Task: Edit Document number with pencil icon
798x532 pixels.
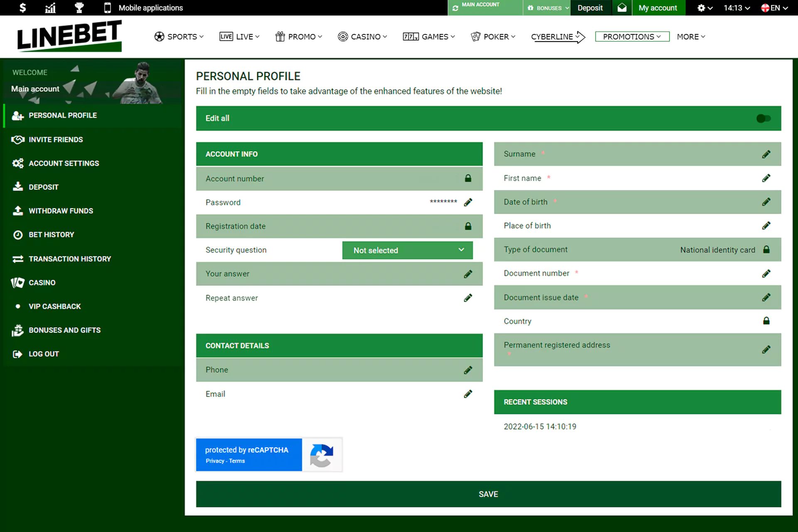Action: click(766, 273)
